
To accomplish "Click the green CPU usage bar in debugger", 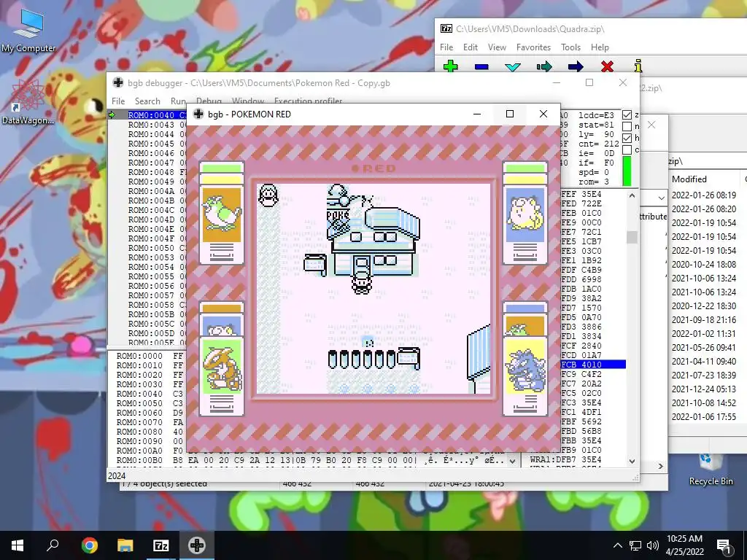I will click(x=627, y=171).
